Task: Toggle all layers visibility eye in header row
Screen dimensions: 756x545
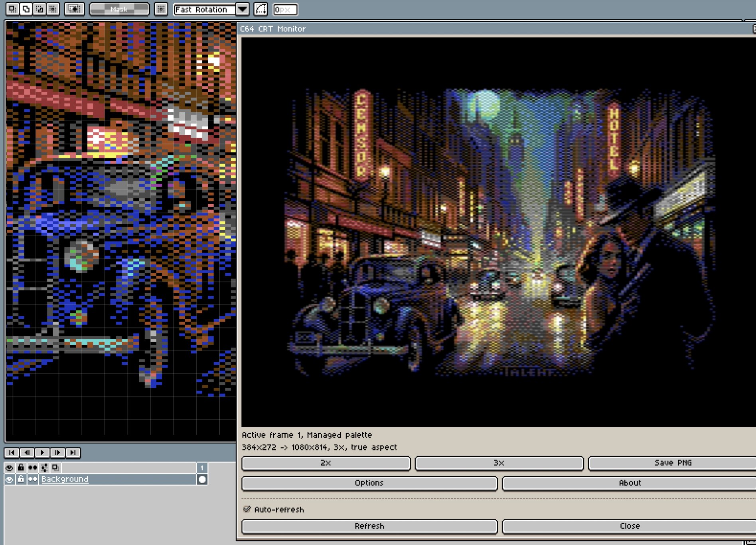Action: (9, 468)
